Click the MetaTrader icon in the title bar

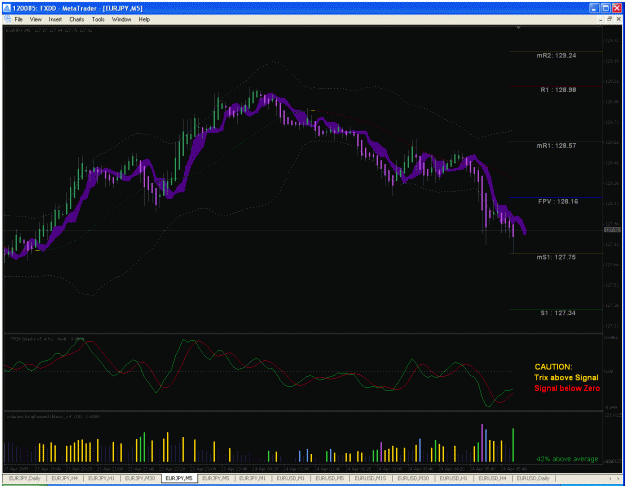(x=7, y=8)
